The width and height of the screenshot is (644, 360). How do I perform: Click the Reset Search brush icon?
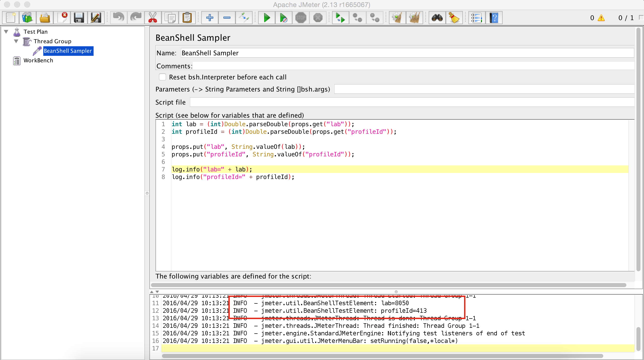tap(454, 18)
